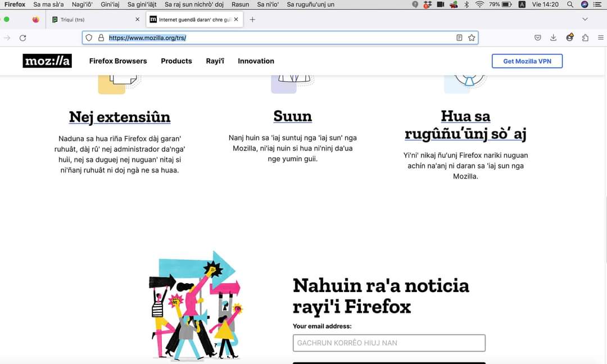Open the Suun heading link
The width and height of the screenshot is (607, 364).
[293, 116]
